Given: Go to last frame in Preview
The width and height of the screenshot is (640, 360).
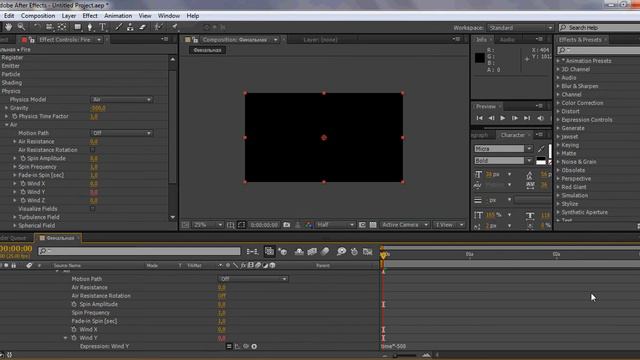Looking at the screenshot, I should [527, 118].
